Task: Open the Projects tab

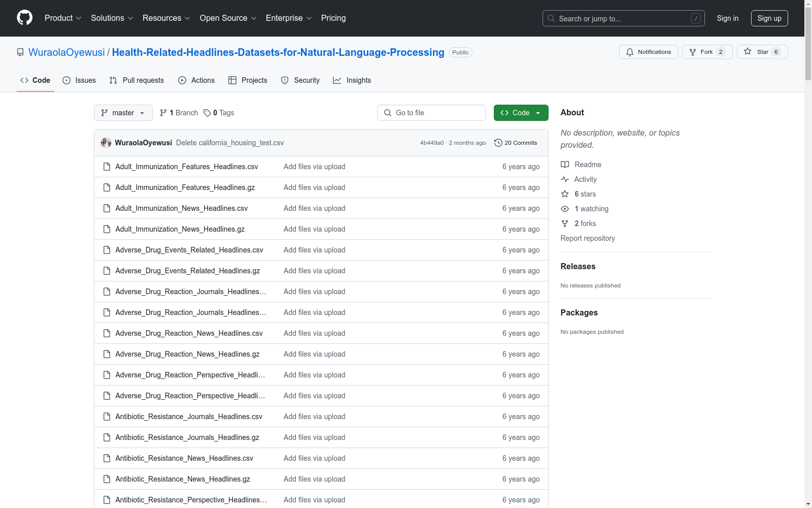Action: point(248,80)
